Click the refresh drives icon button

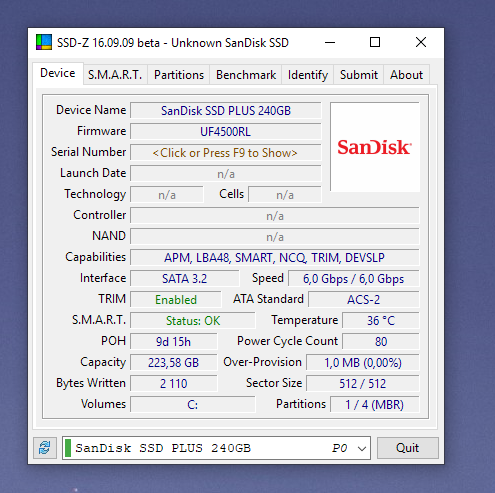point(45,448)
